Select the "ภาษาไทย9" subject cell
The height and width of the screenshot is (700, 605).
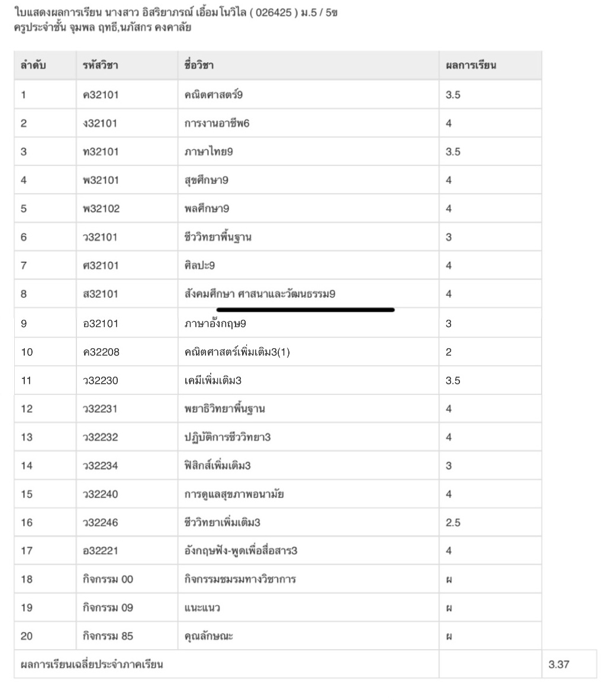click(x=208, y=152)
